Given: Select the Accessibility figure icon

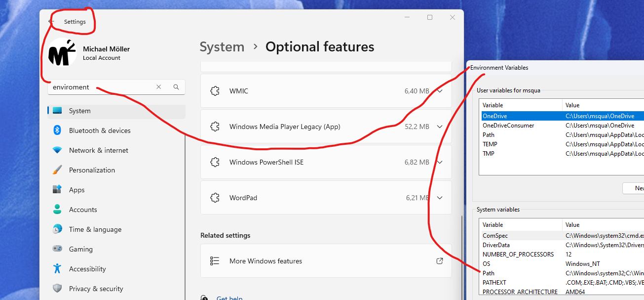Looking at the screenshot, I should pos(57,269).
